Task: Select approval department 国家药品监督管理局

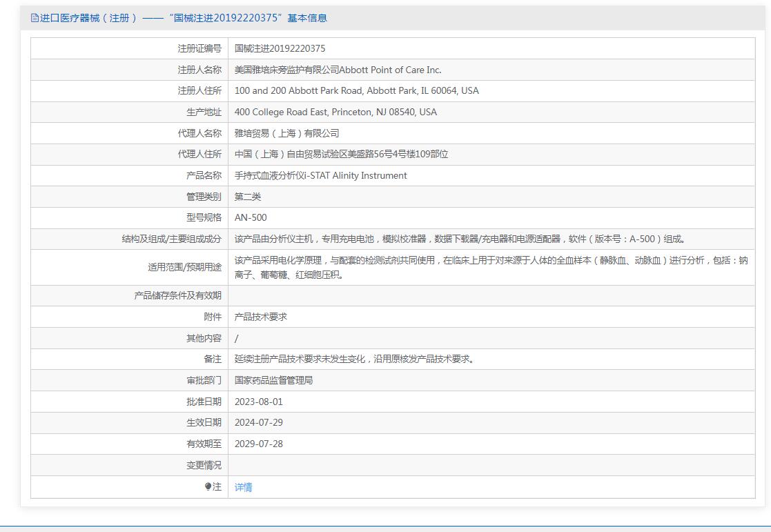Action: pos(274,380)
